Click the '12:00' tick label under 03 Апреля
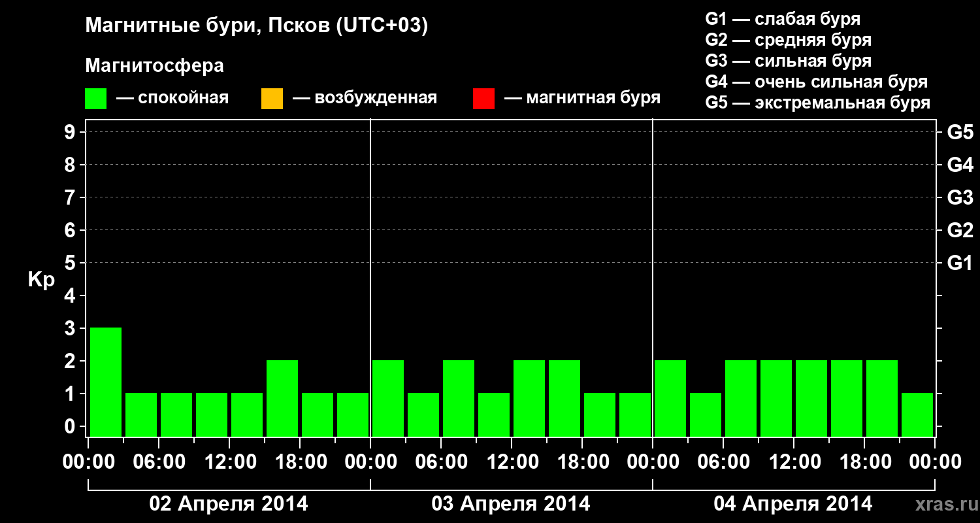The height and width of the screenshot is (523, 980). click(512, 462)
